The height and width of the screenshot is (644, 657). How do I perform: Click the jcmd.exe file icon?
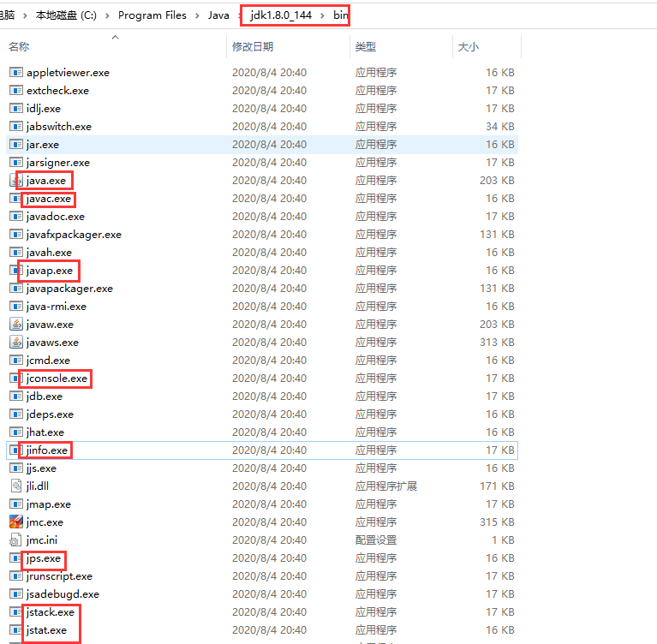click(16, 361)
